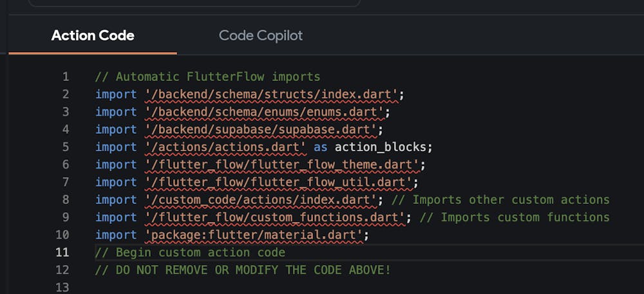Click line number 13 in the gutter

pos(62,287)
